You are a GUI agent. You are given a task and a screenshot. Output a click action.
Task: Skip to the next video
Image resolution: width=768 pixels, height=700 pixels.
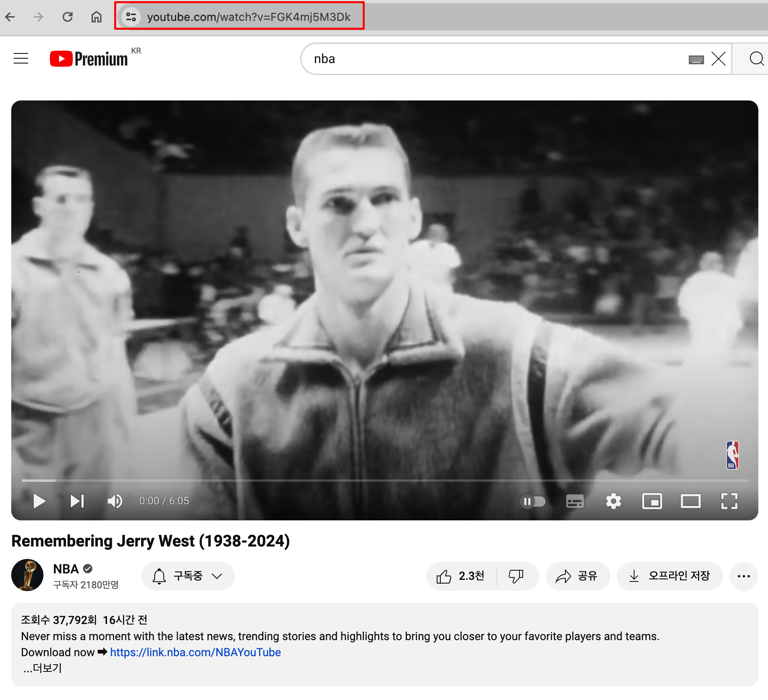77,501
